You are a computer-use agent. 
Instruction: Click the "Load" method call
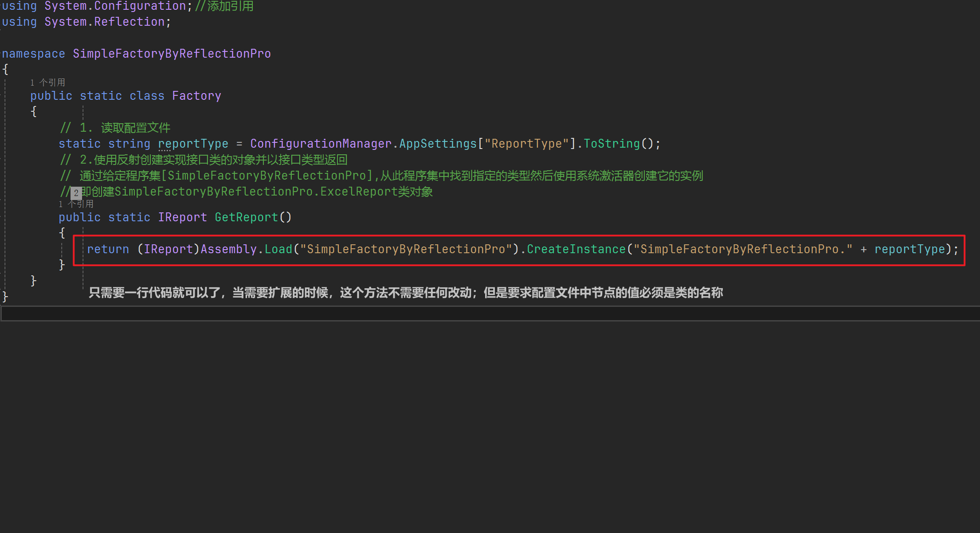[278, 249]
